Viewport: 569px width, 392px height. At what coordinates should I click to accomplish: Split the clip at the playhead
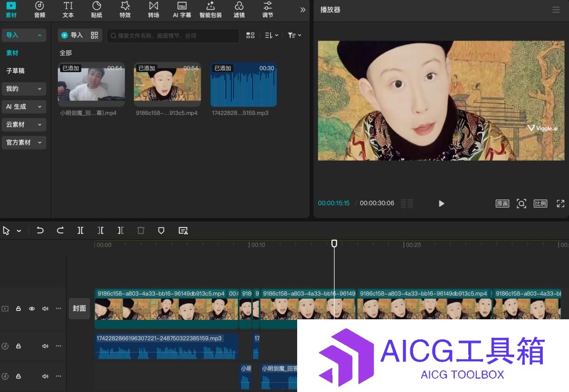[x=81, y=230]
